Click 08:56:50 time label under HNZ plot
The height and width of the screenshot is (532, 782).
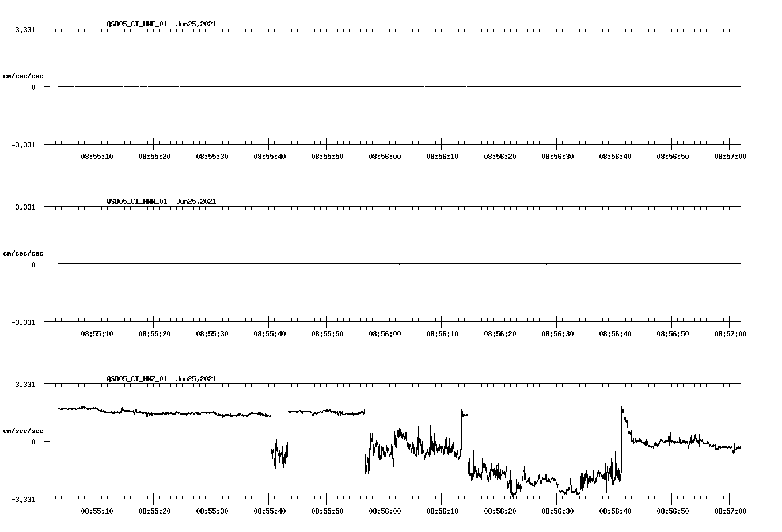click(673, 511)
